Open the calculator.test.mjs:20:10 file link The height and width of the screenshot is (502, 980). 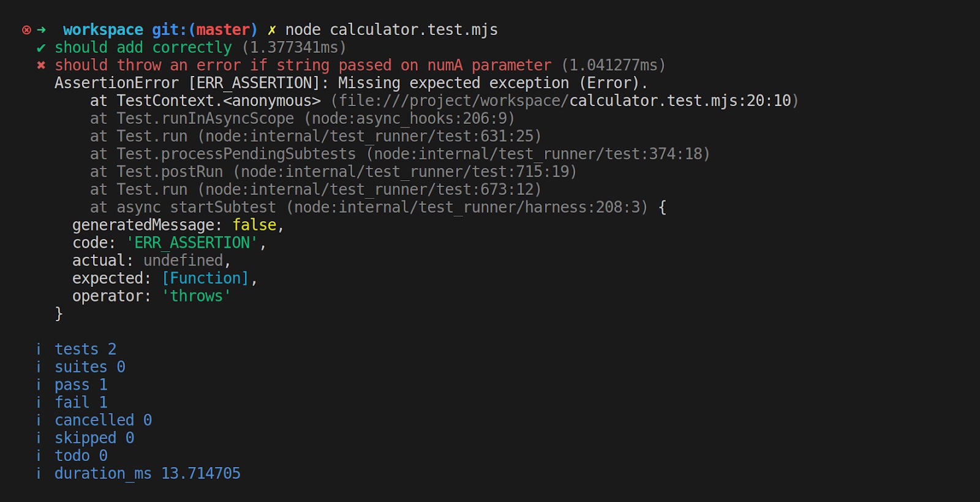click(x=680, y=101)
